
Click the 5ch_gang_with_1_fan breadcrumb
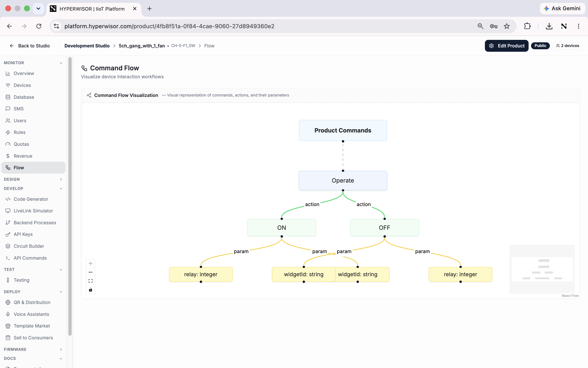(x=142, y=46)
